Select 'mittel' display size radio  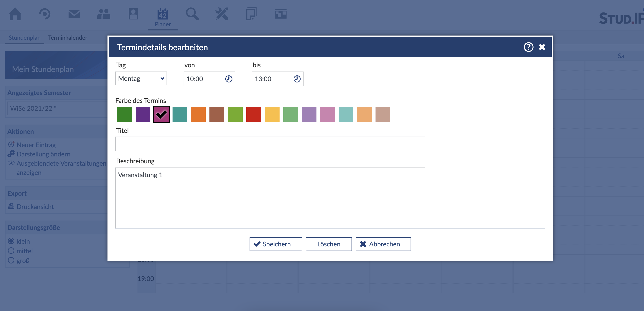pyautogui.click(x=11, y=251)
